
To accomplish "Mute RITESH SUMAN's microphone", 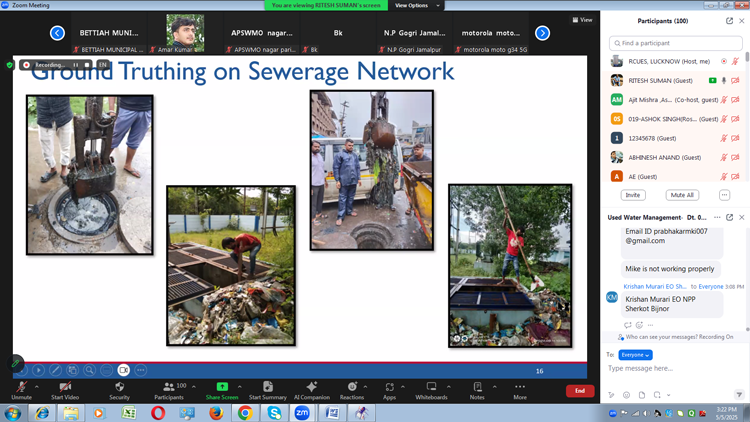I will [x=724, y=81].
